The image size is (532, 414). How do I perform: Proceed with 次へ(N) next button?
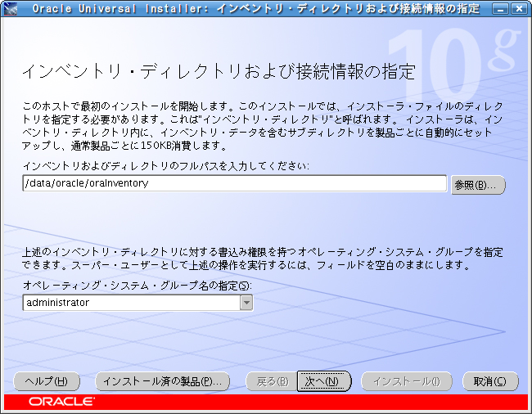click(x=323, y=381)
